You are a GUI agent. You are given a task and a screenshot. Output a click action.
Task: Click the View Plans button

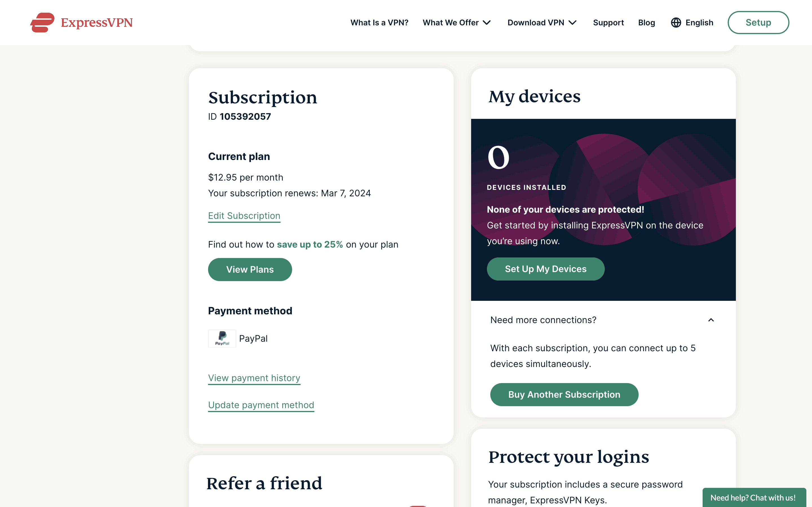coord(250,269)
